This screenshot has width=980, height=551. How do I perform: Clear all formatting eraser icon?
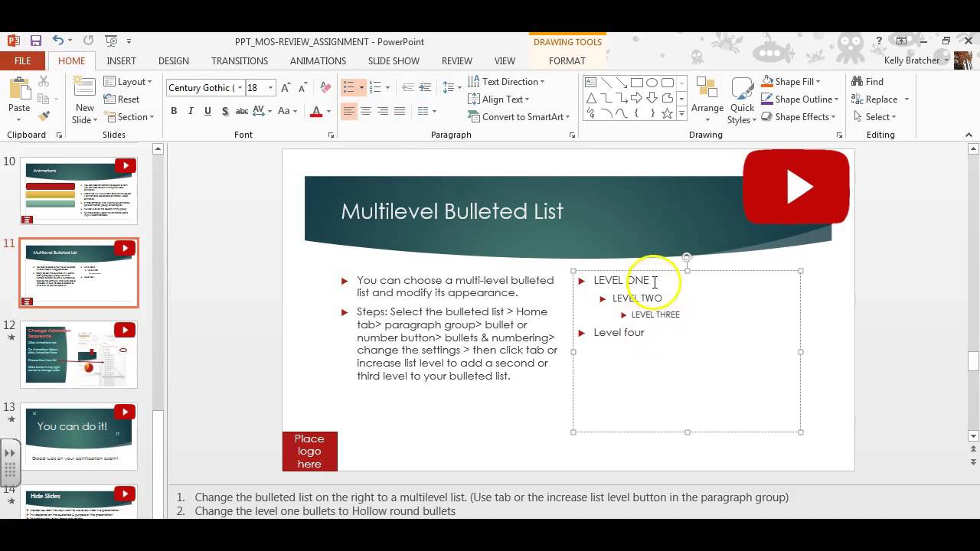pyautogui.click(x=325, y=87)
